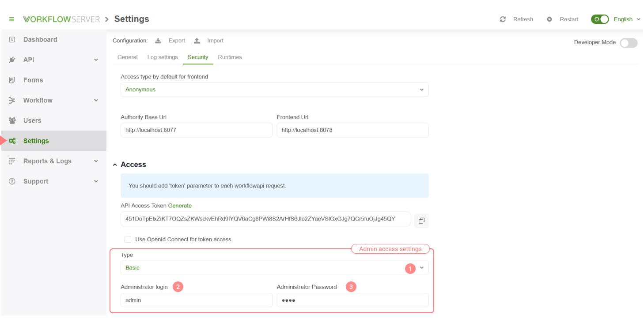Click the Administrator login field
Screen dimensions: 644x326
[197, 300]
